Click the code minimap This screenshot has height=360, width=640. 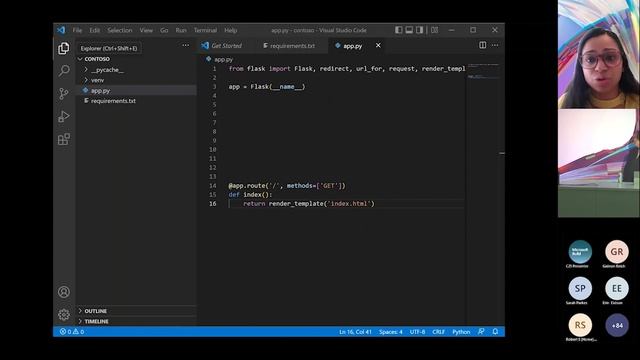point(484,71)
